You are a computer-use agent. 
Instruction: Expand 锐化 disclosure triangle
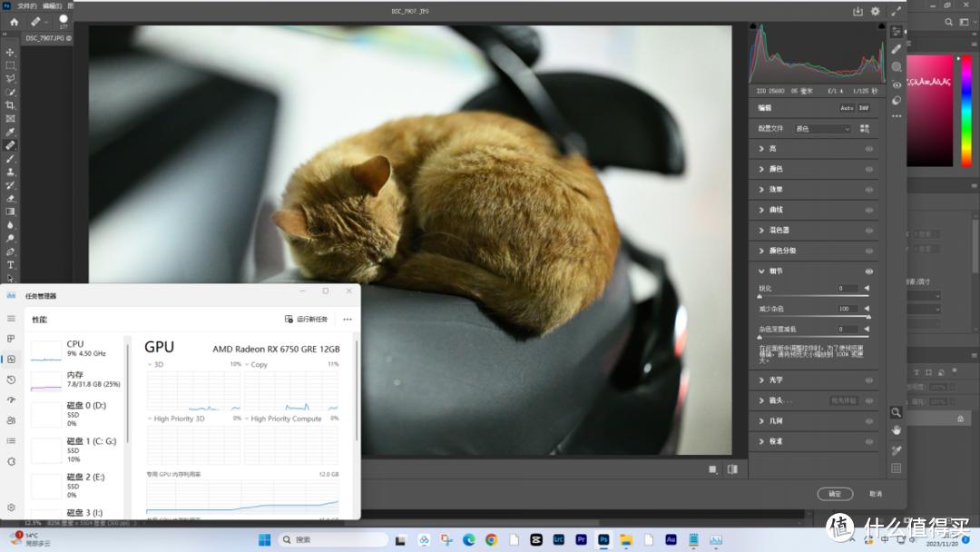pyautogui.click(x=867, y=288)
